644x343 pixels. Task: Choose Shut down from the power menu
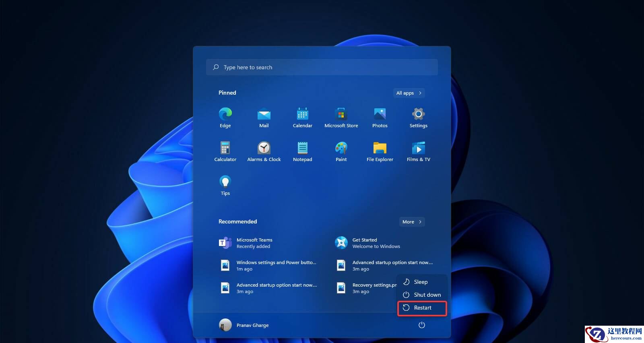tap(422, 295)
